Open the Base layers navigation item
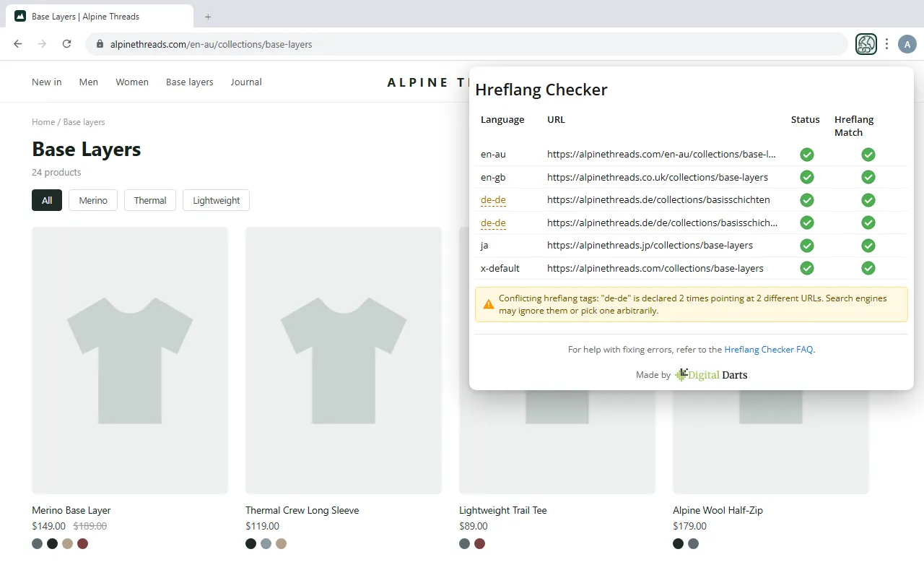This screenshot has height=578, width=924. click(x=190, y=82)
